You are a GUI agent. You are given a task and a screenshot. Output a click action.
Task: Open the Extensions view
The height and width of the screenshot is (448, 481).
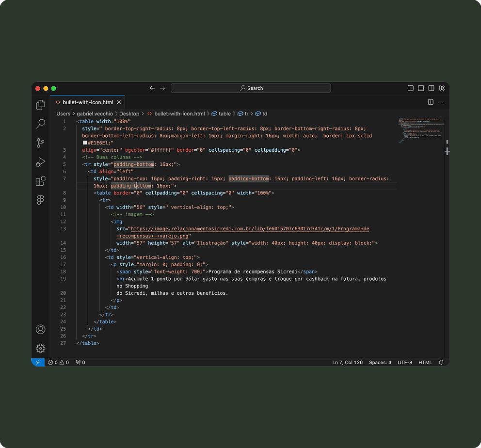41,181
